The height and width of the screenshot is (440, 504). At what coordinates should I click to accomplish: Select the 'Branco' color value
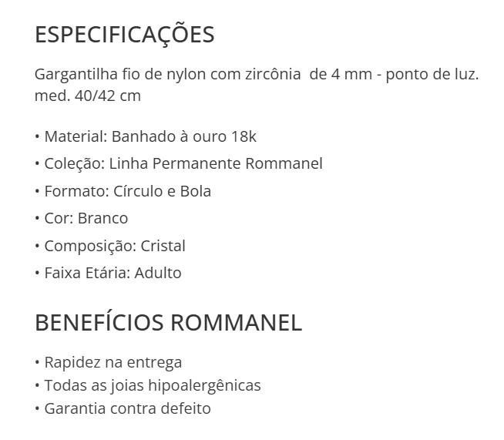(102, 218)
